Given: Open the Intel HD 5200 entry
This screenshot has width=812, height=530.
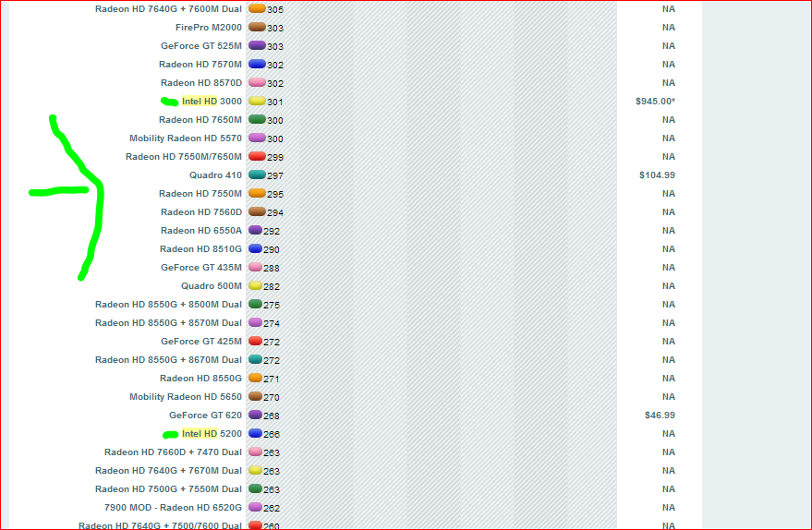Looking at the screenshot, I should (212, 434).
